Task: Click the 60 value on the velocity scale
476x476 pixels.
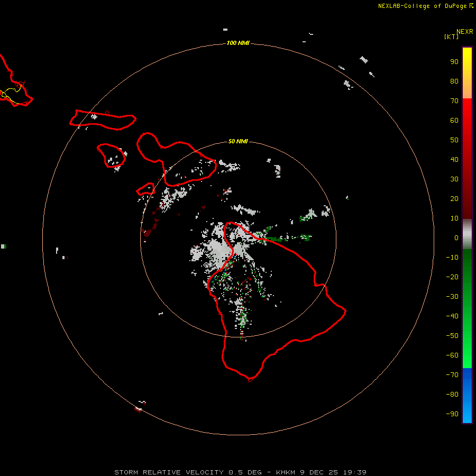Action: [454, 121]
